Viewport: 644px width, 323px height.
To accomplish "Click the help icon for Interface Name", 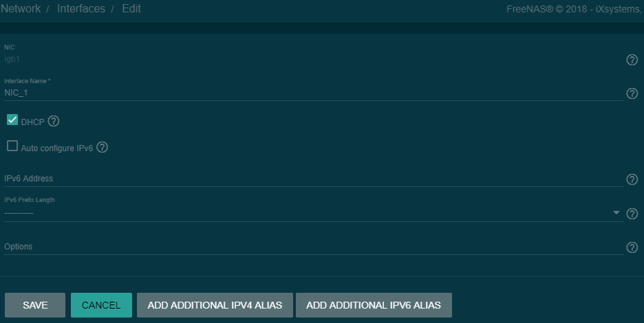I will point(632,93).
